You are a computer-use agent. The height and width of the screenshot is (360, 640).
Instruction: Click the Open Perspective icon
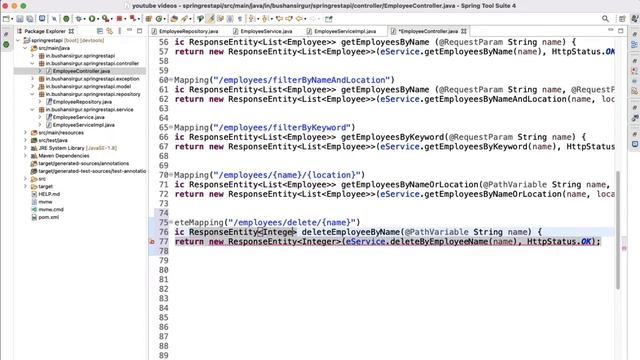[x=622, y=19]
